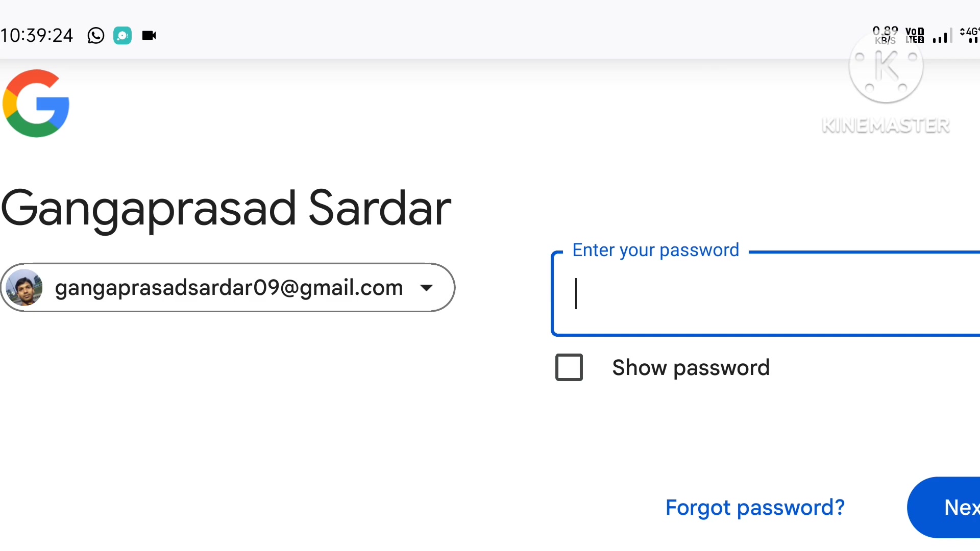Image resolution: width=980 pixels, height=551 pixels.
Task: Tap the teal screen recorder status icon
Action: pos(122,36)
